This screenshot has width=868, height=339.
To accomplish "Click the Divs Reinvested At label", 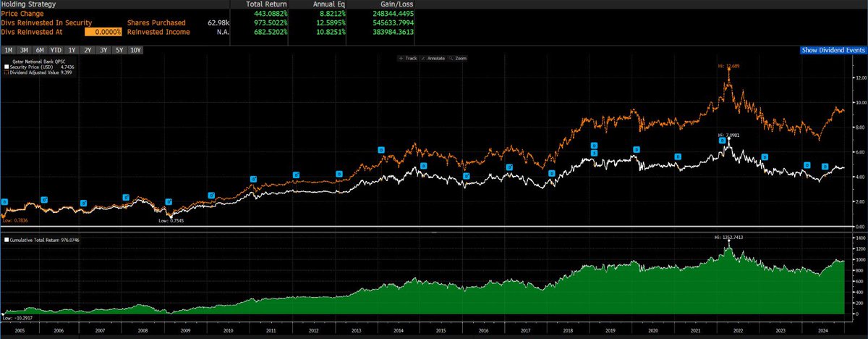I will [x=31, y=32].
